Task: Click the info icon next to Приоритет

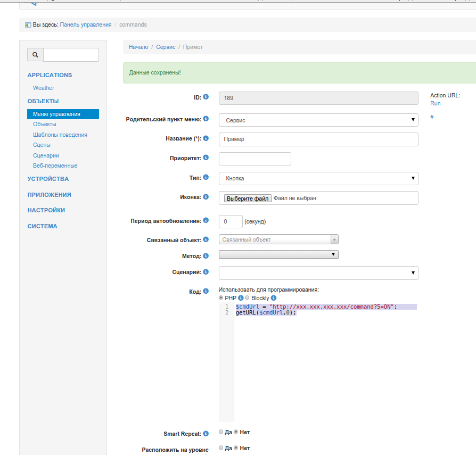Action: point(206,158)
